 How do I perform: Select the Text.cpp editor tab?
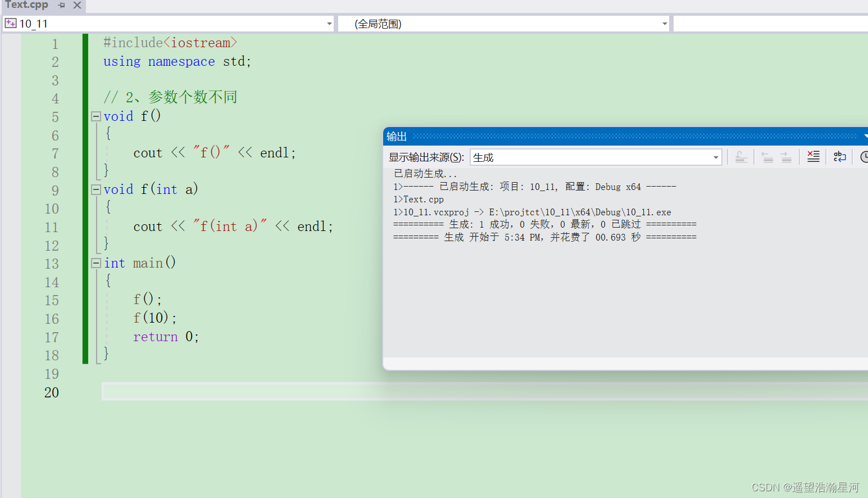coord(27,5)
